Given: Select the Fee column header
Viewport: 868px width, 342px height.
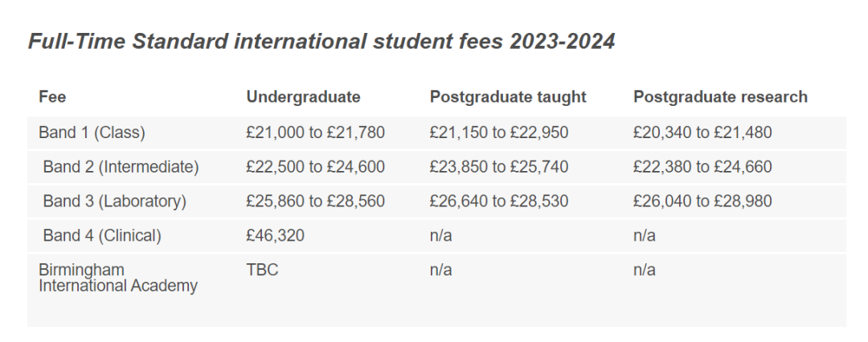Looking at the screenshot, I should 52,97.
